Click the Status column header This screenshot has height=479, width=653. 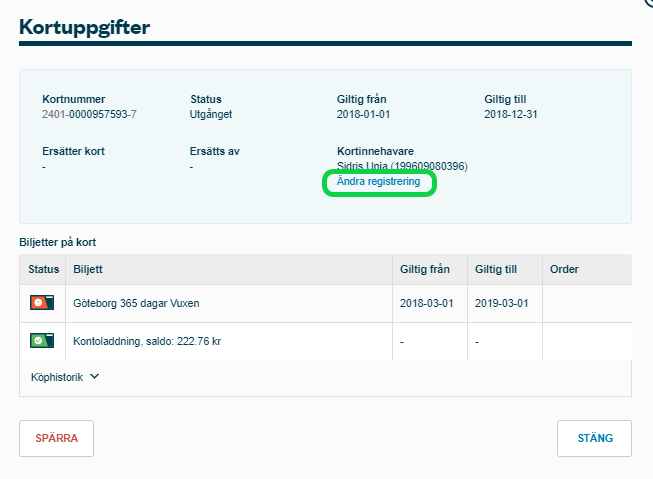coord(44,269)
